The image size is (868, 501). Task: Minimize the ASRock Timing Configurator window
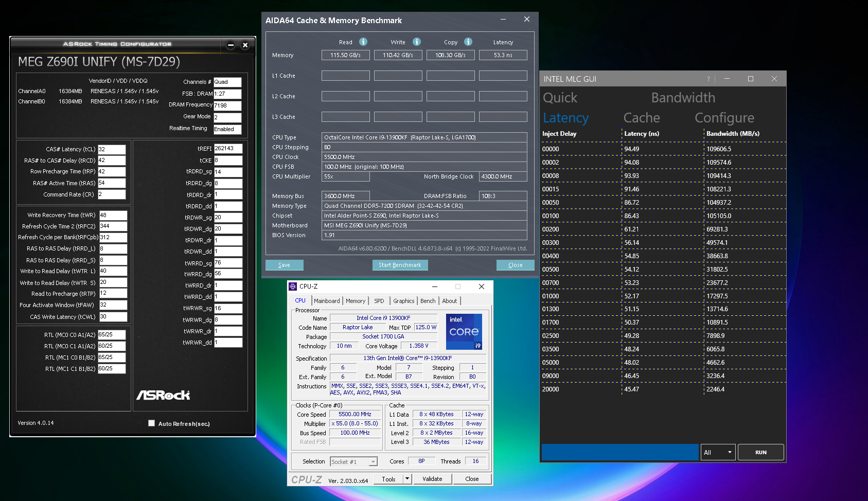[x=231, y=45]
